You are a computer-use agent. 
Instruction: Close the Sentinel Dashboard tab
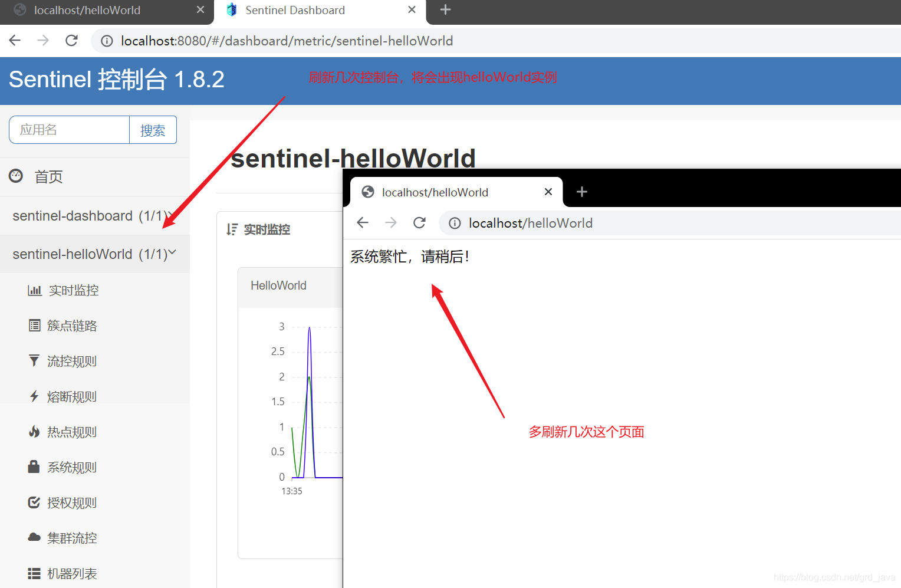pos(412,9)
